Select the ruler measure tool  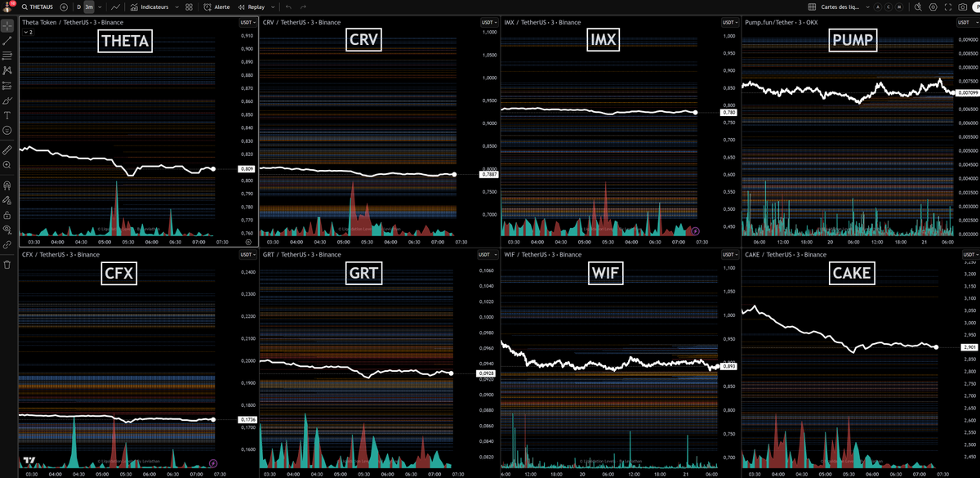click(x=7, y=150)
